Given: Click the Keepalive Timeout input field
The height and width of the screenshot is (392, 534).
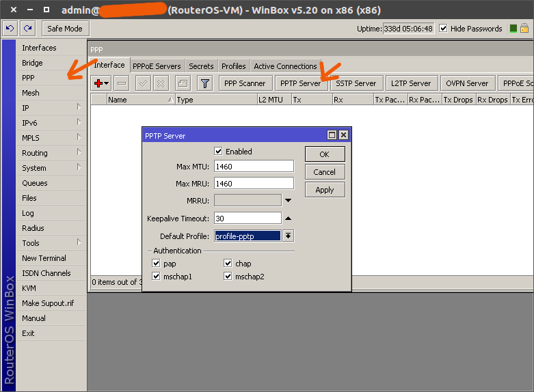Looking at the screenshot, I should (x=248, y=218).
